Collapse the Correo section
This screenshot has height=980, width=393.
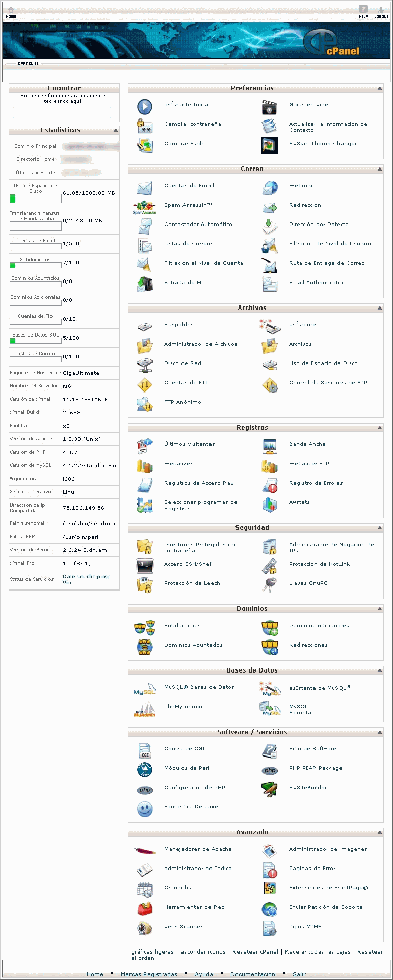tap(380, 169)
